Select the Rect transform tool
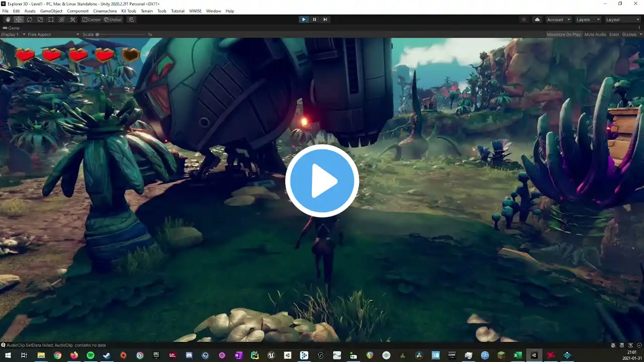The image size is (644, 362). pyautogui.click(x=51, y=20)
